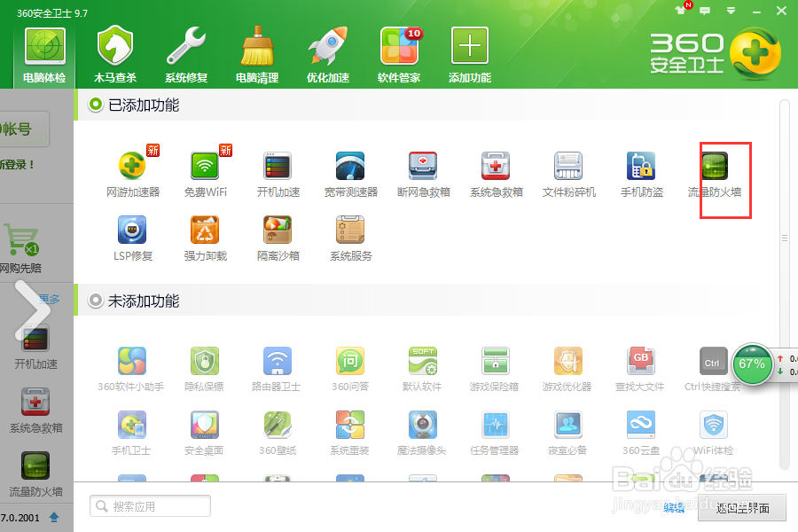Click the 搜索应用 search field
Viewport: 798px width, 532px height.
click(x=150, y=506)
